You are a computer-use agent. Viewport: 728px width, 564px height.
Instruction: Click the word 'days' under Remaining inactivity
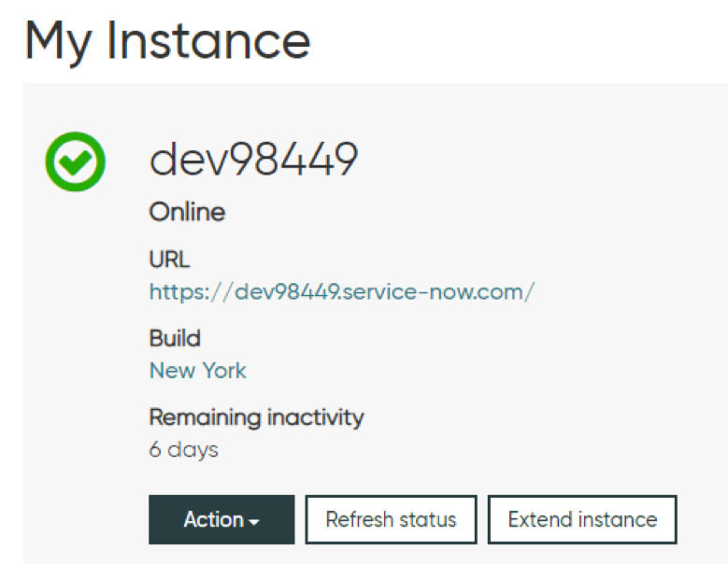(193, 450)
